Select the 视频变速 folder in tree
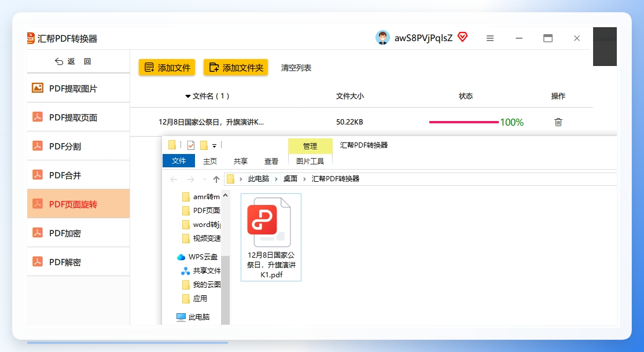The image size is (644, 352). click(201, 238)
